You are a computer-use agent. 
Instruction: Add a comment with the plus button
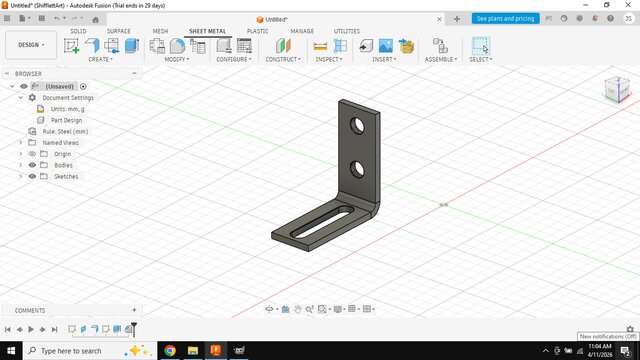pos(134,310)
